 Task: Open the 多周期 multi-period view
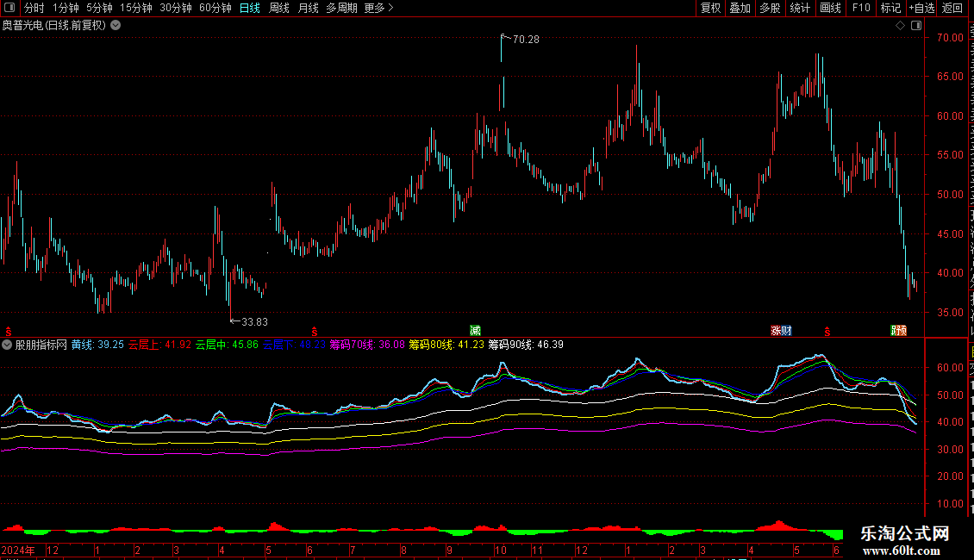[341, 8]
